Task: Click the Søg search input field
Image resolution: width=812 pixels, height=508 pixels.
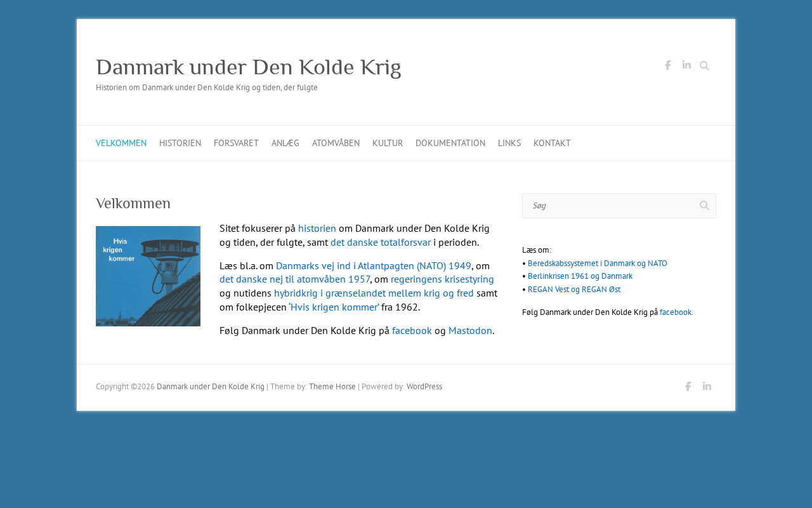Action: click(619, 206)
